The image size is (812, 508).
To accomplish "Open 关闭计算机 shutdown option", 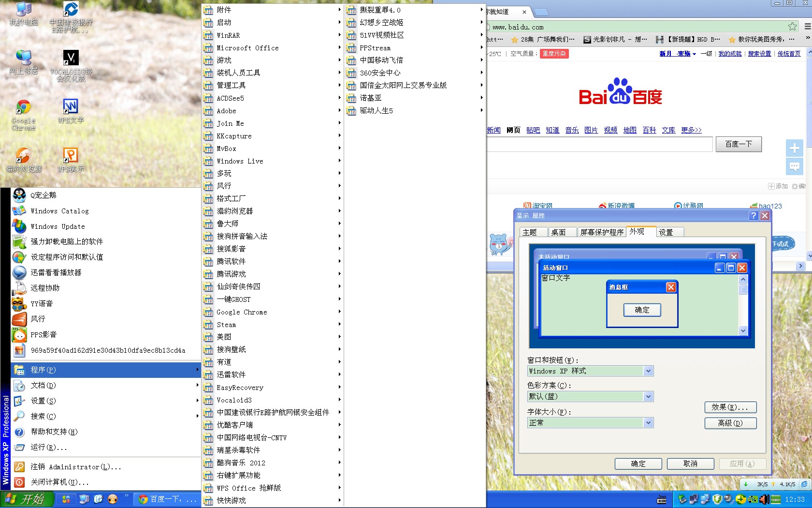I will [105, 482].
